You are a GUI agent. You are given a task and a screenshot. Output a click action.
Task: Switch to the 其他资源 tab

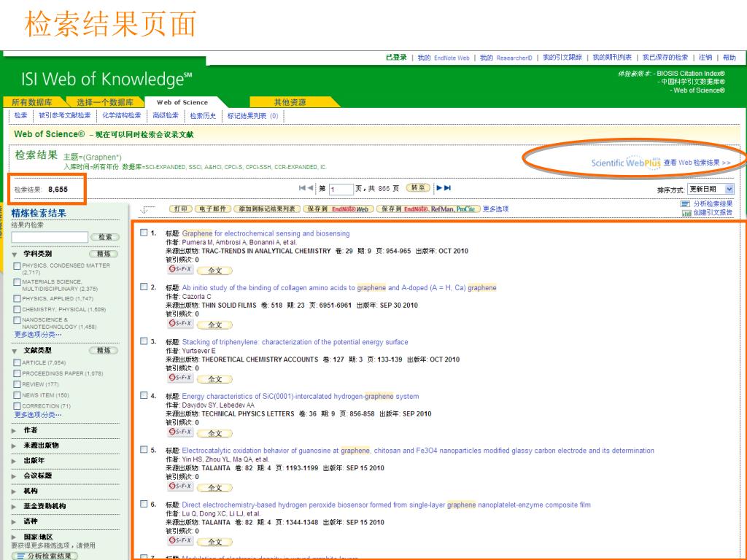[x=290, y=102]
